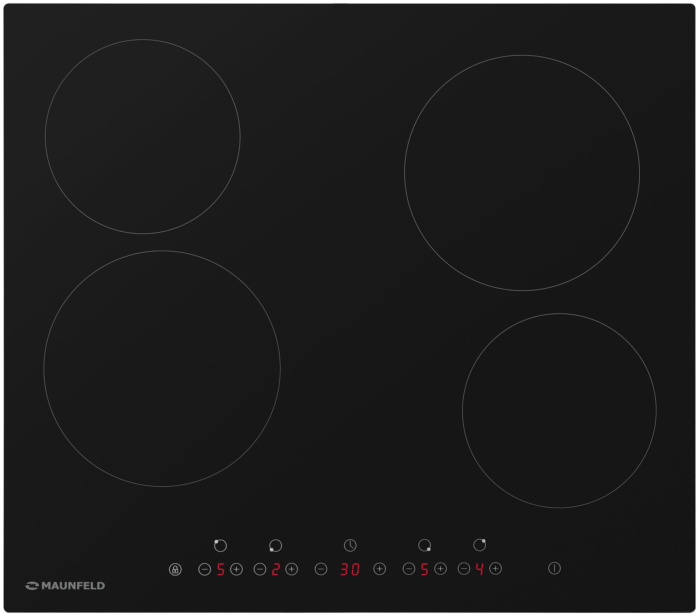Select the bottom-right burner zone indicator icon
The height and width of the screenshot is (616, 700).
click(x=425, y=545)
